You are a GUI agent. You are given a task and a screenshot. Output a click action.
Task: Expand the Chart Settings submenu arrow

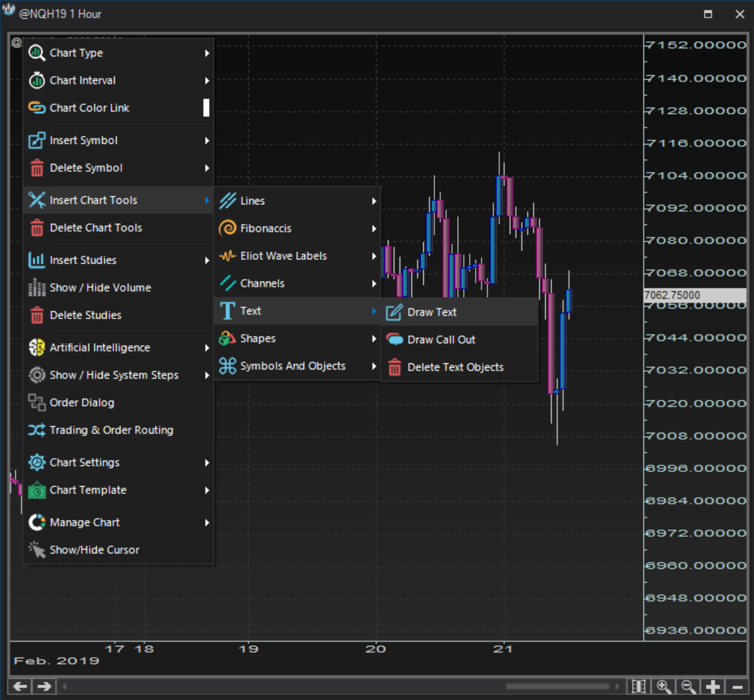tap(207, 463)
